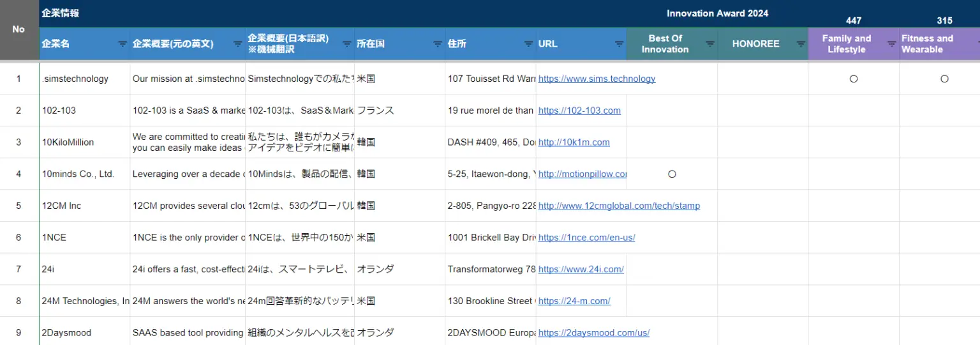
Task: Select Best Of Innovation circle mark for 10minds
Action: [x=672, y=174]
